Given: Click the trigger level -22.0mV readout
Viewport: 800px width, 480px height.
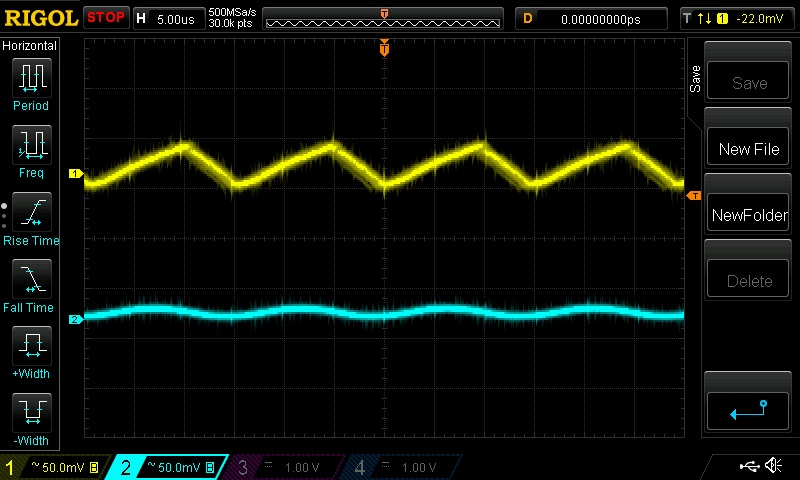Looking at the screenshot, I should (x=760, y=19).
